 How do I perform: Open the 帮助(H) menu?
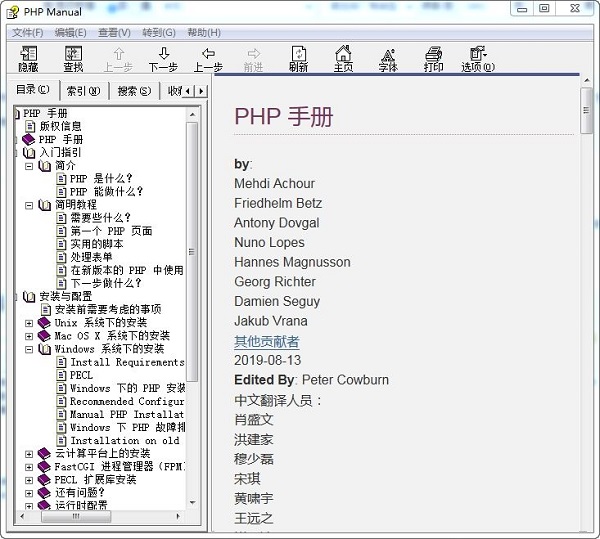pyautogui.click(x=203, y=32)
